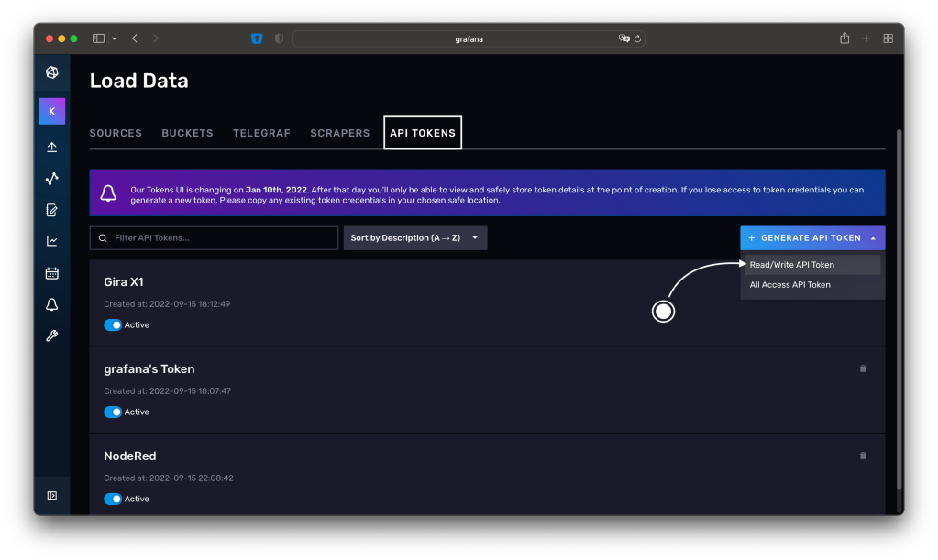
Task: Collapse the Generate API Token dropdown chevron
Action: tap(874, 237)
